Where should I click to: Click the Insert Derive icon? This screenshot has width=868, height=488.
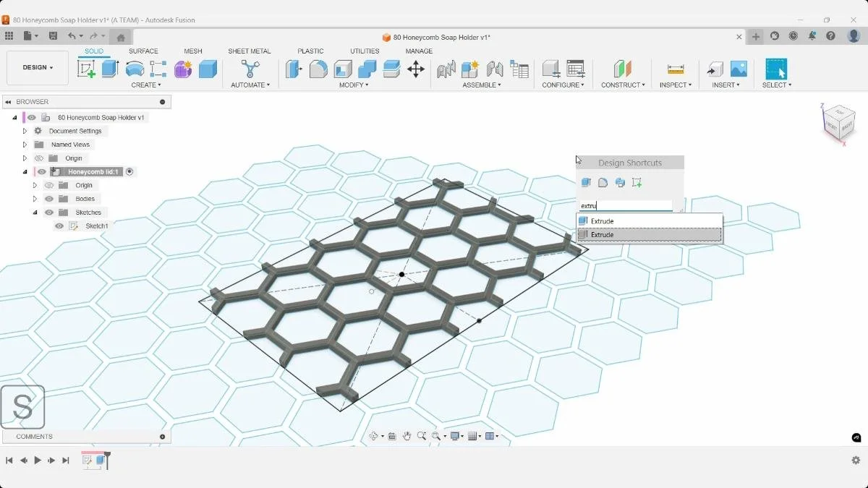pos(715,69)
